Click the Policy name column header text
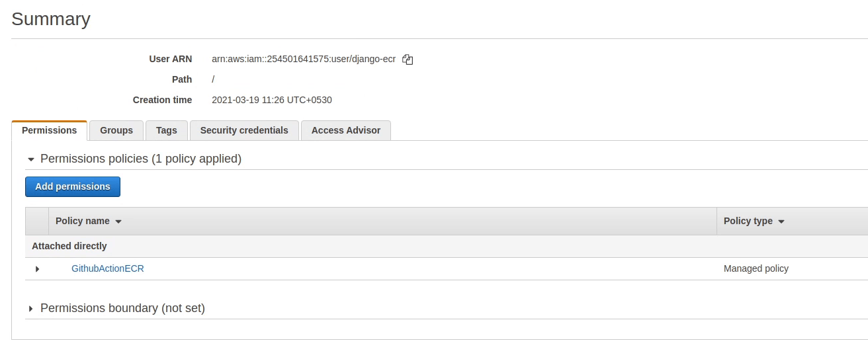Image resolution: width=868 pixels, height=359 pixels. [83, 221]
